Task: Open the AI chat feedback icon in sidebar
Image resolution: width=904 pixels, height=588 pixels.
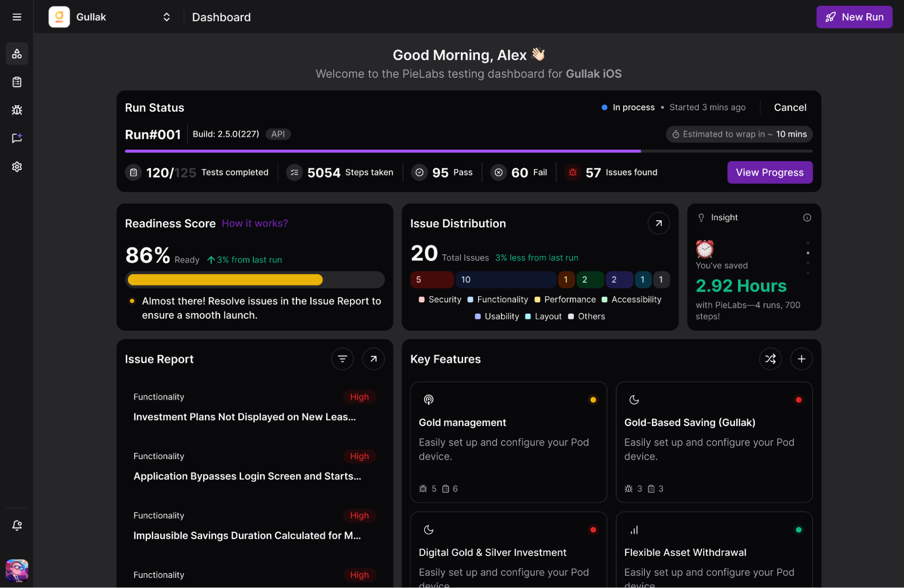Action: point(17,138)
